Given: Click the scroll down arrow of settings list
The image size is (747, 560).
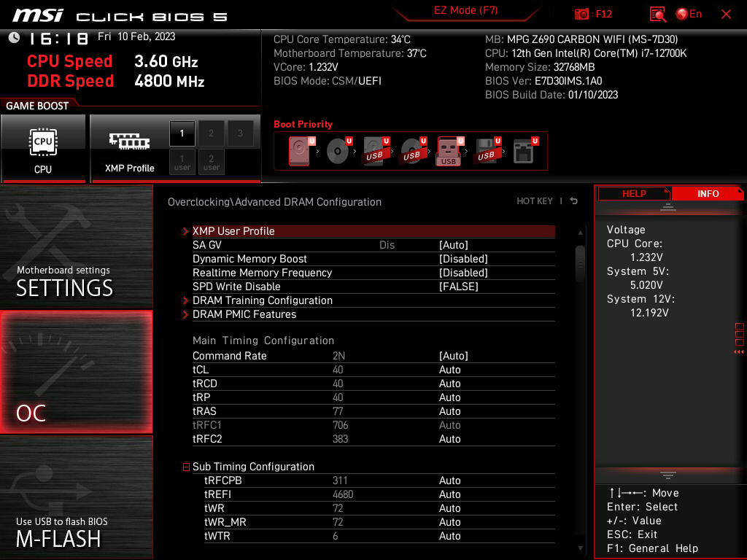Looking at the screenshot, I should (x=580, y=548).
